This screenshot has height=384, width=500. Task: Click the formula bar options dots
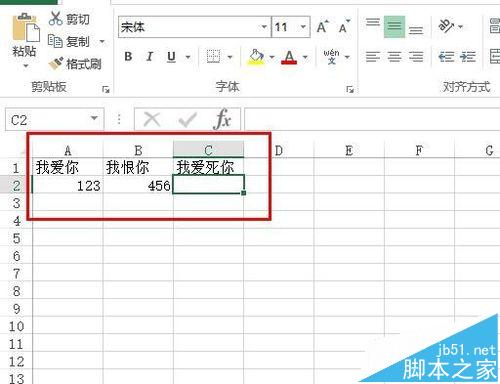click(x=119, y=119)
